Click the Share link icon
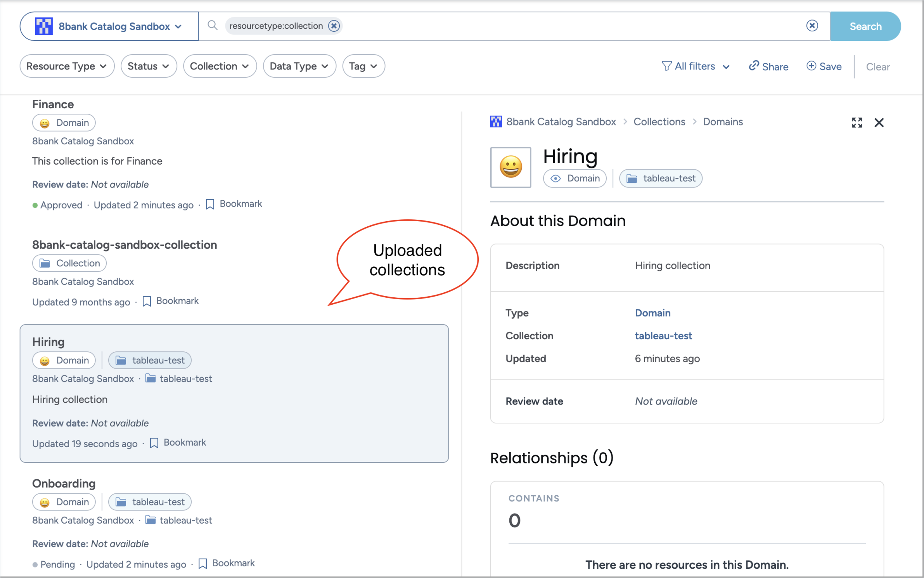The width and height of the screenshot is (924, 578). [753, 66]
